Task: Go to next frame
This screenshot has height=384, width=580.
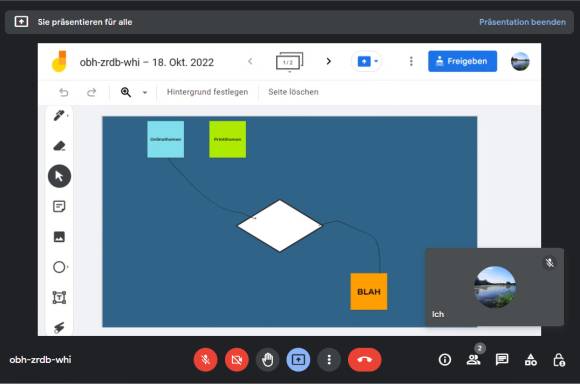Action: (x=328, y=61)
